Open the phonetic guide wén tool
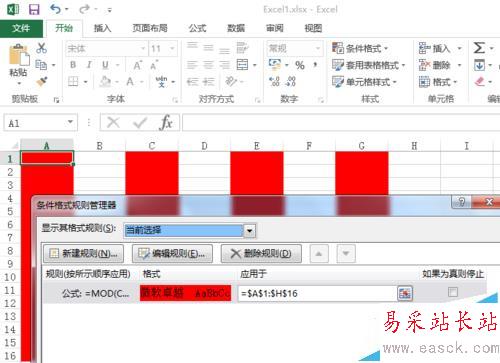 161,81
